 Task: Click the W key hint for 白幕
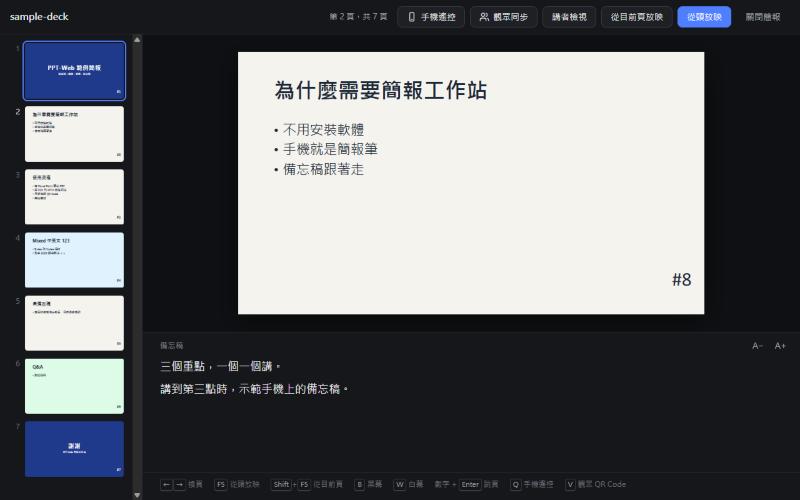[400, 484]
